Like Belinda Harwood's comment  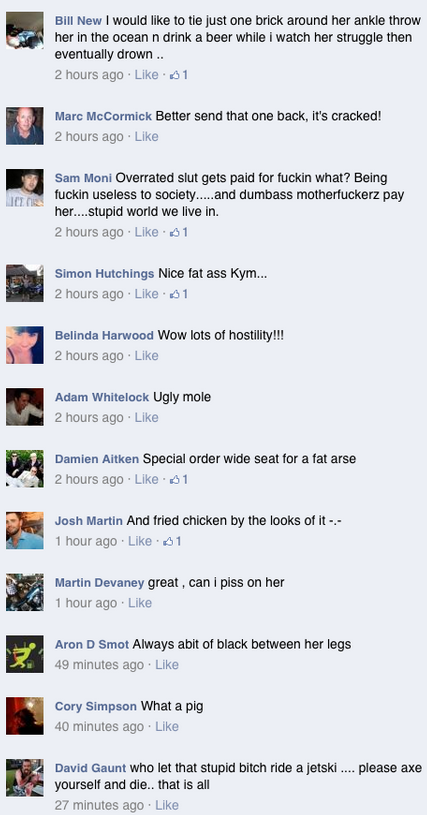pos(146,356)
